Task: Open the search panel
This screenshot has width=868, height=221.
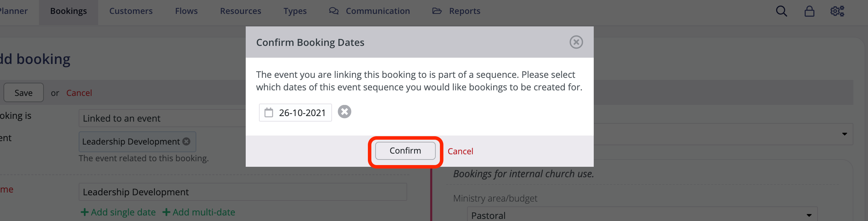Action: [781, 11]
